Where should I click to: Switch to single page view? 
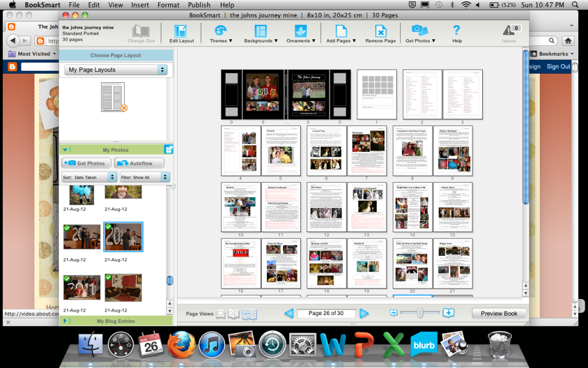tap(220, 314)
